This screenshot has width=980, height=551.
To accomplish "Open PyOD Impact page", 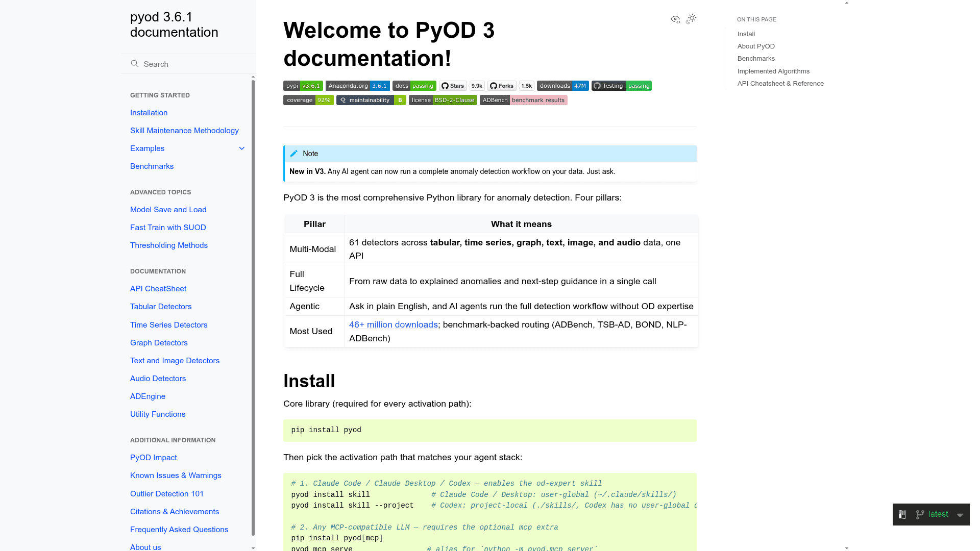I will [x=153, y=458].
